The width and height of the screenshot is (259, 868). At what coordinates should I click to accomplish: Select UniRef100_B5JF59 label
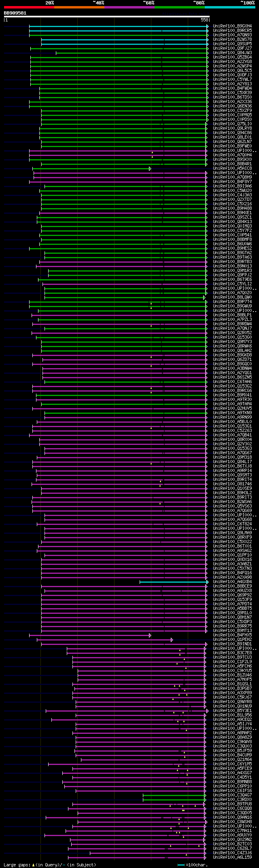point(232,751)
